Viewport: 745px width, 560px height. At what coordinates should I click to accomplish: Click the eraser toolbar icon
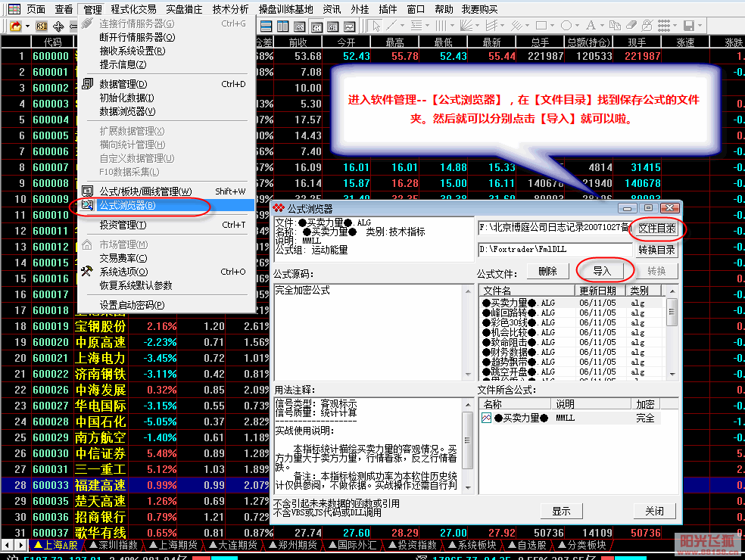pos(631,25)
